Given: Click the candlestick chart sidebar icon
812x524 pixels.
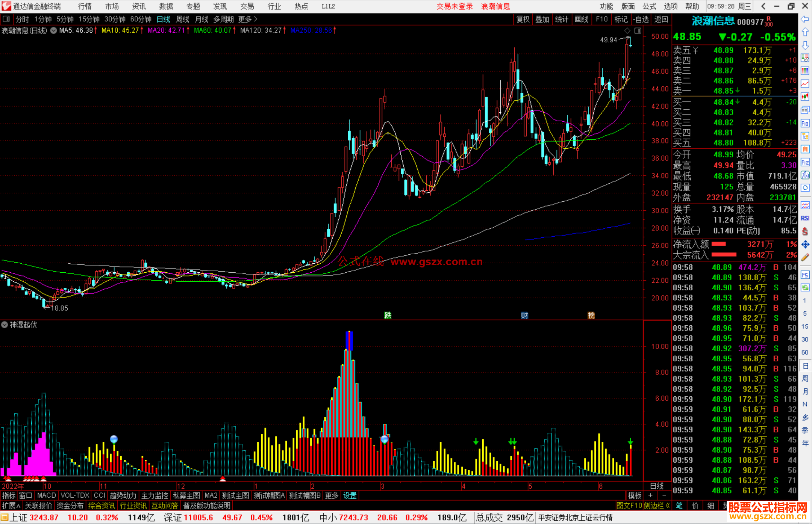Looking at the screenshot, I should pos(805,97).
